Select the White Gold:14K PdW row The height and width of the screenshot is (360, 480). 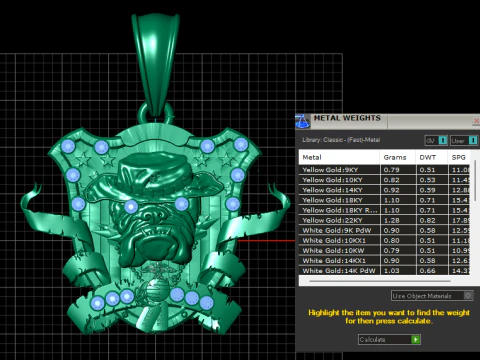[384, 270]
